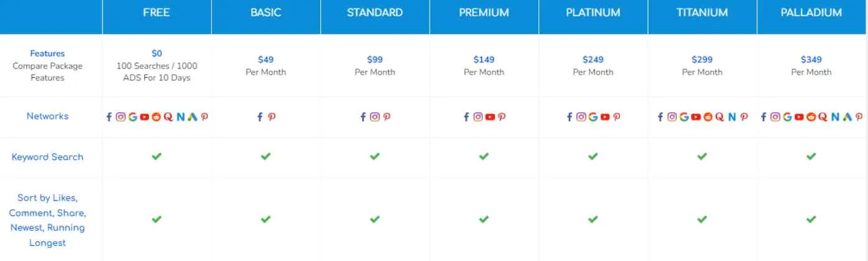Select the FREE plan header
This screenshot has height=261, width=868.
[x=156, y=12]
